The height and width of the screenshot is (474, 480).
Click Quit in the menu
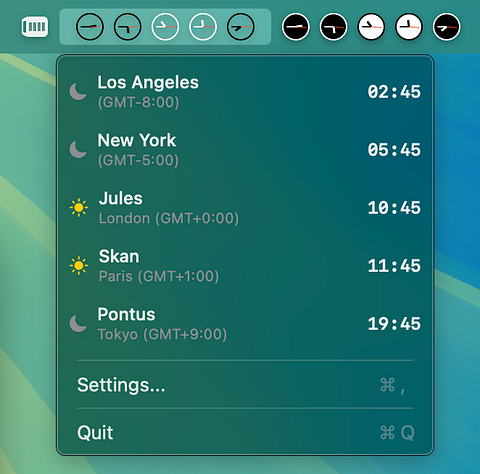(245, 433)
